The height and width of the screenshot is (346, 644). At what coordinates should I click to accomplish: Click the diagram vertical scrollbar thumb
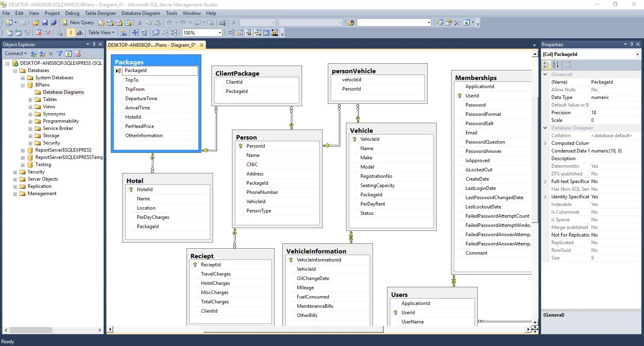click(535, 159)
